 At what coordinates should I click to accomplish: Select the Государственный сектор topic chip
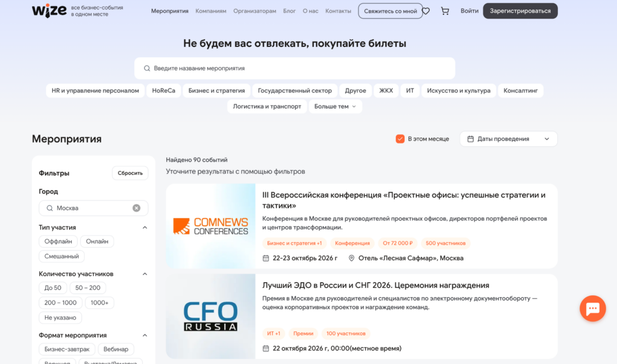pyautogui.click(x=295, y=90)
